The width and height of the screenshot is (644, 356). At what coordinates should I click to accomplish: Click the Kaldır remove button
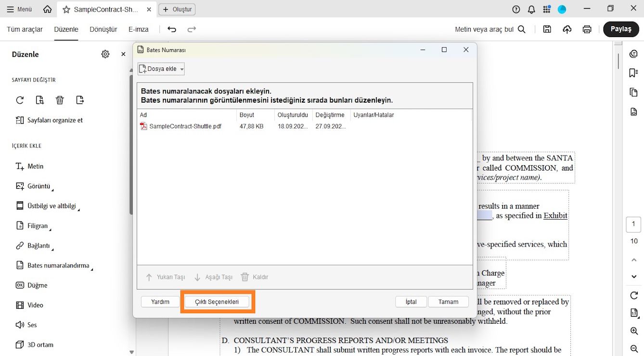(x=255, y=277)
